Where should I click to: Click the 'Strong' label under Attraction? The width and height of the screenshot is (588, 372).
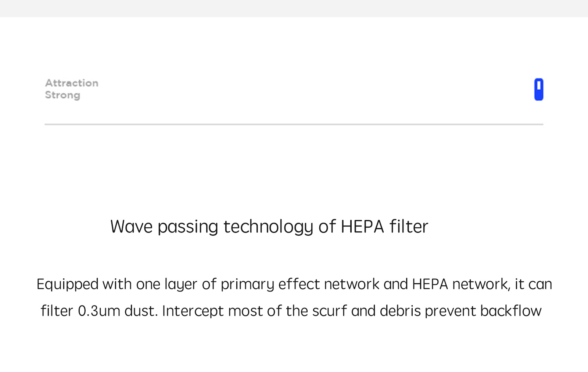pyautogui.click(x=62, y=95)
